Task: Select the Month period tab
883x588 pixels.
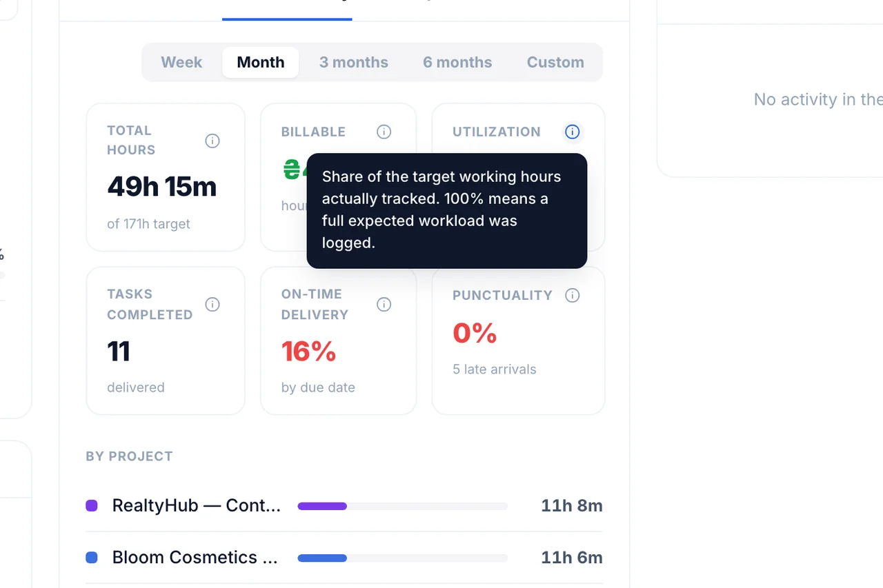Action: 261,62
